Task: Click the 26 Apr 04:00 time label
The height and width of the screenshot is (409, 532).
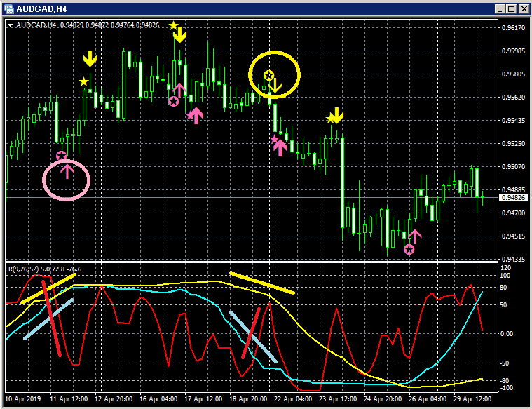Action: coord(428,398)
